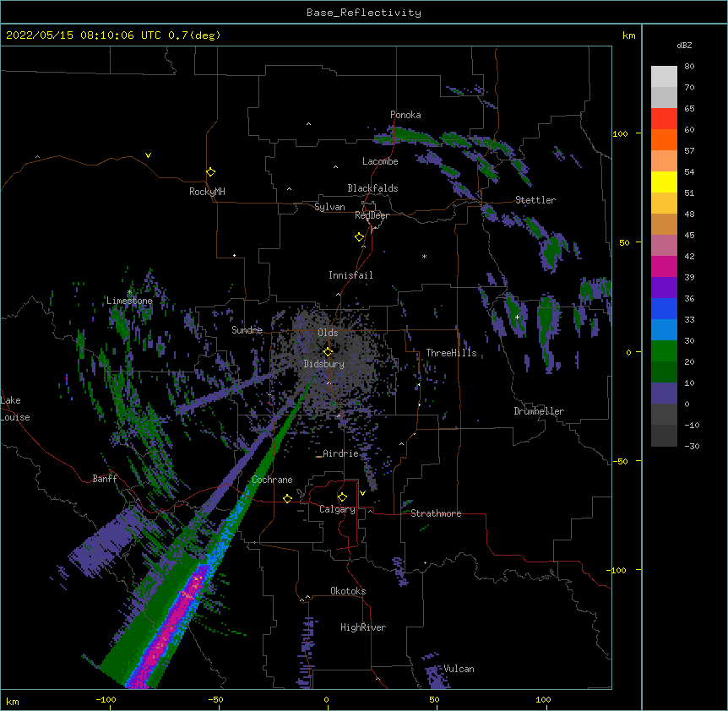The height and width of the screenshot is (711, 728).
Task: Click the Ponoka city label
Action: click(x=405, y=115)
